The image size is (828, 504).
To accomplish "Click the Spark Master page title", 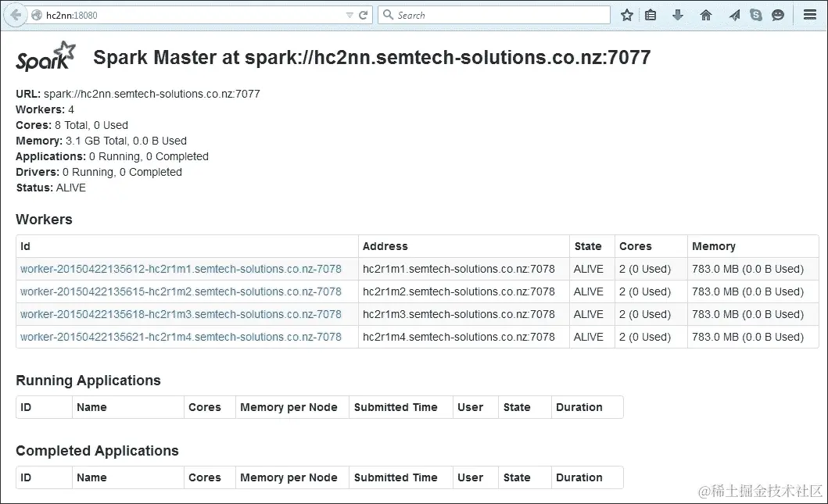I will (371, 58).
